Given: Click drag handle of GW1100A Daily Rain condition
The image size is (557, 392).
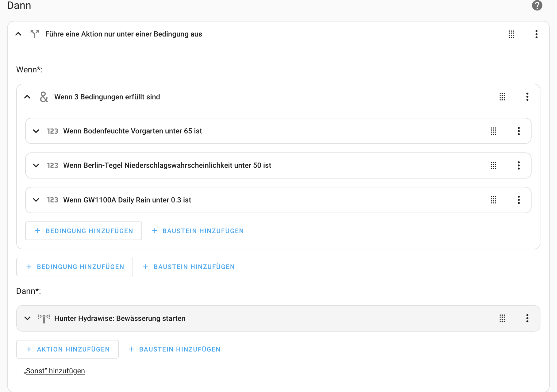Looking at the screenshot, I should (x=494, y=200).
